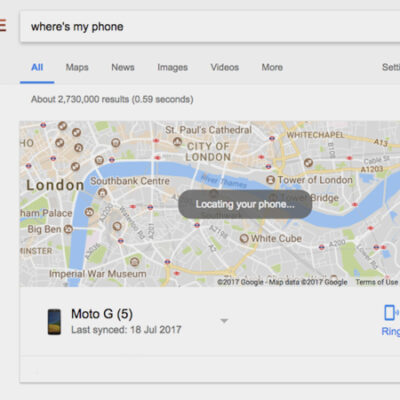400x400 pixels.
Task: Click the Tower of London marker icon
Action: point(271,180)
